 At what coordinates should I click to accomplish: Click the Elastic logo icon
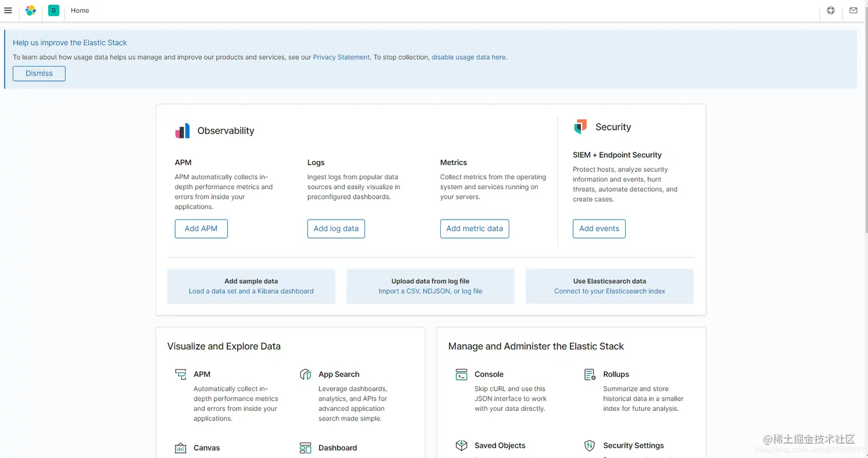click(30, 10)
